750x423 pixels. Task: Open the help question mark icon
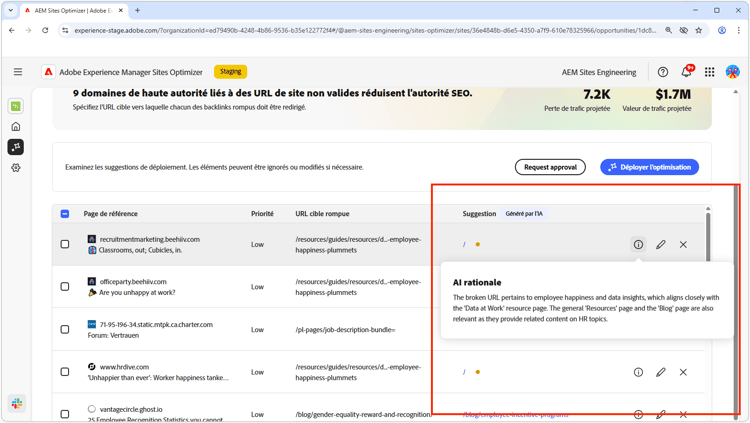[x=662, y=72]
